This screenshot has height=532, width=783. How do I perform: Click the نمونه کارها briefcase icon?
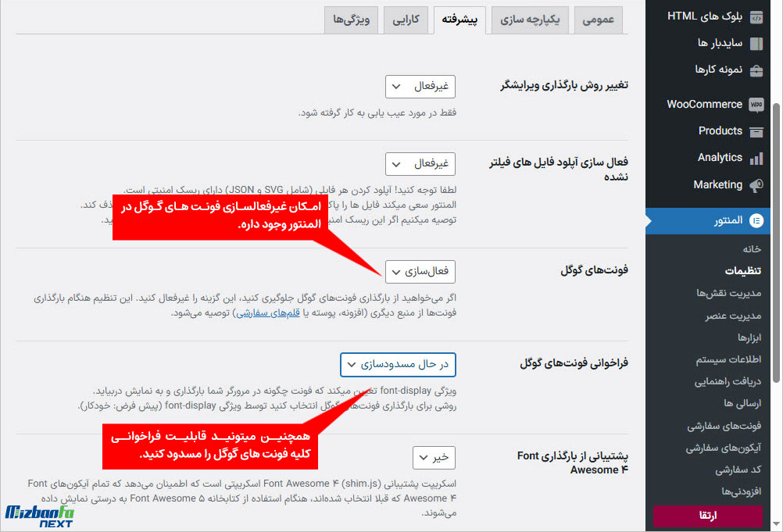tap(756, 70)
